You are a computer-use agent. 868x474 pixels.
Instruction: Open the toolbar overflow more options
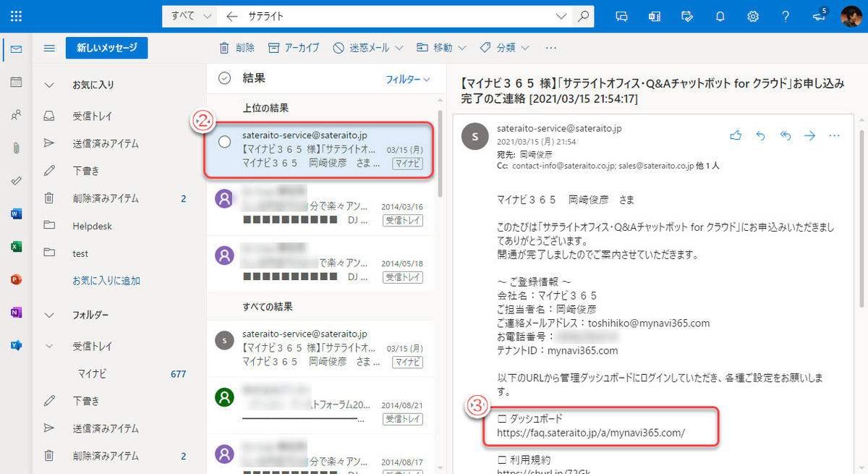[551, 48]
